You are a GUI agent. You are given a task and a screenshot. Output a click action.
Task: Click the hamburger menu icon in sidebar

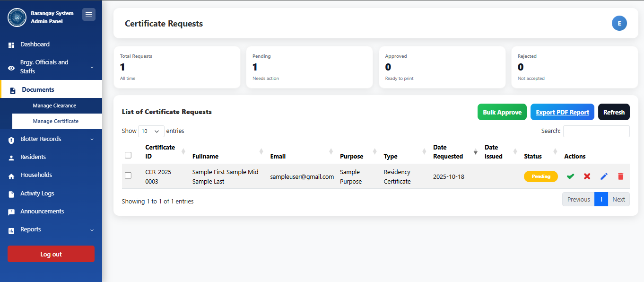point(89,15)
